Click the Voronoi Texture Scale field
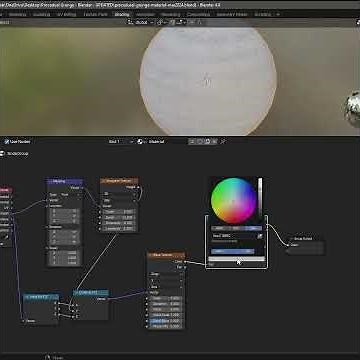Image resolution: width=360 pixels, height=360 pixels. pyautogui.click(x=119, y=212)
